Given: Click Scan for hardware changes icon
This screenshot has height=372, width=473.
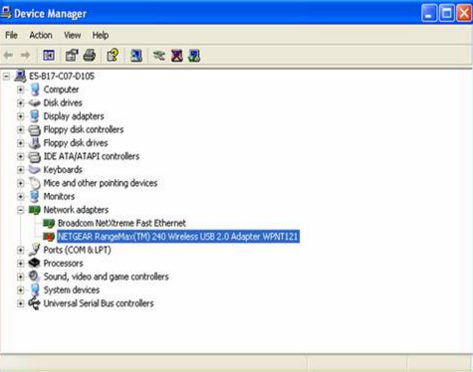Looking at the screenshot, I should (x=136, y=55).
